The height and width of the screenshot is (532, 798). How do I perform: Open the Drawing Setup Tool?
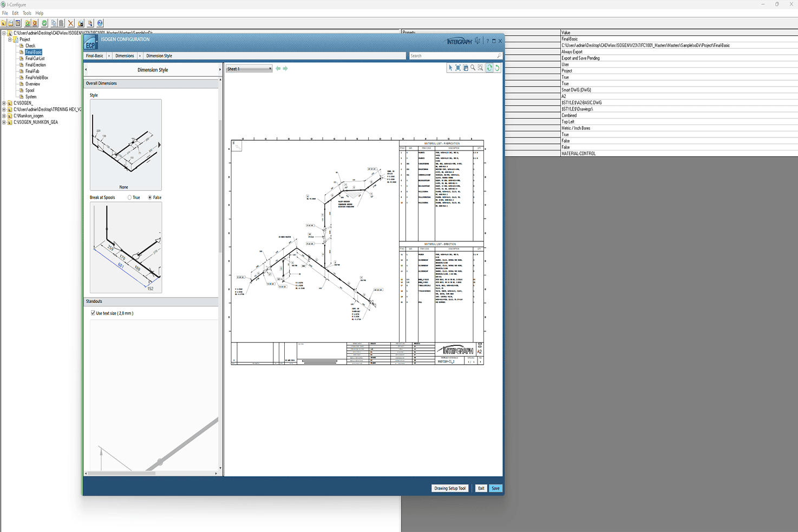point(449,488)
